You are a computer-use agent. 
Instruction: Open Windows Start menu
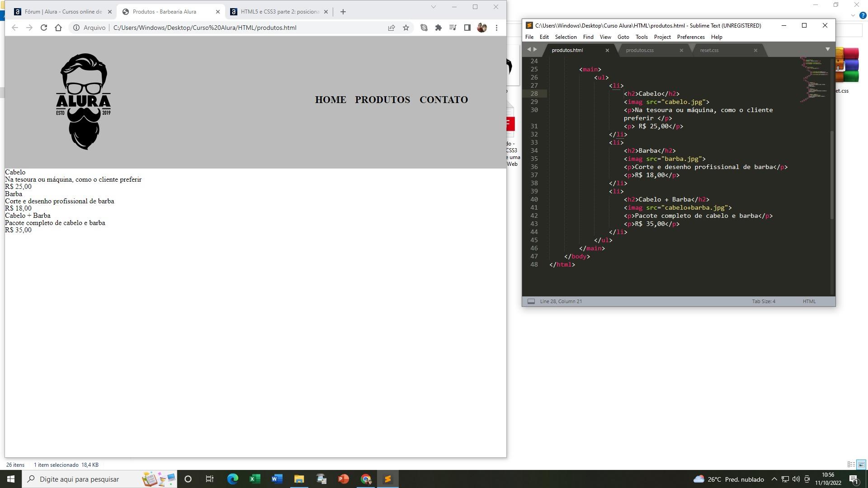(11, 479)
